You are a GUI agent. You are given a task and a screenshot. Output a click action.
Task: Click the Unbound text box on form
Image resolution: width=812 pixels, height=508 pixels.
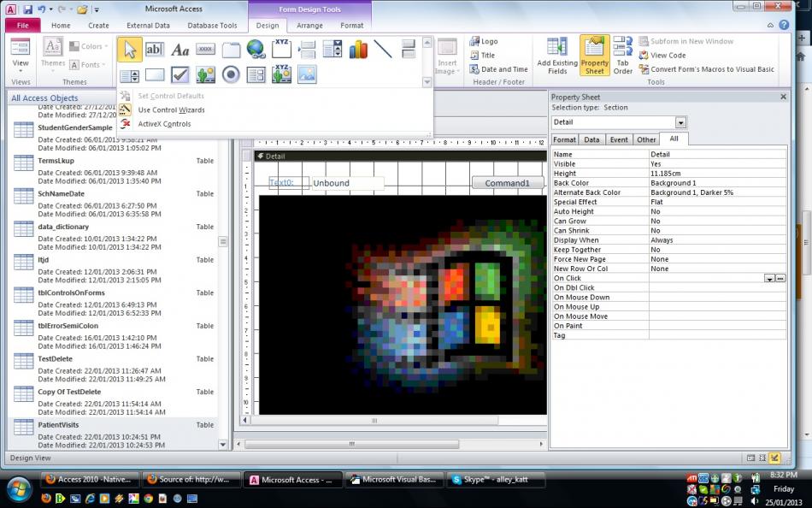click(x=348, y=183)
